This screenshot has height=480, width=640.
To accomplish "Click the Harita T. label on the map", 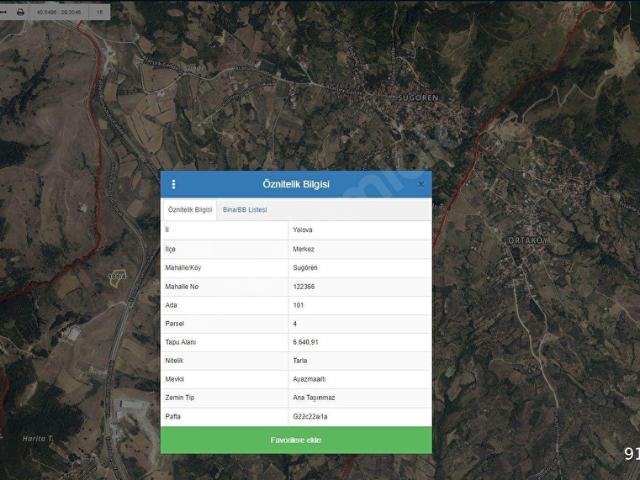I will pos(38,438).
